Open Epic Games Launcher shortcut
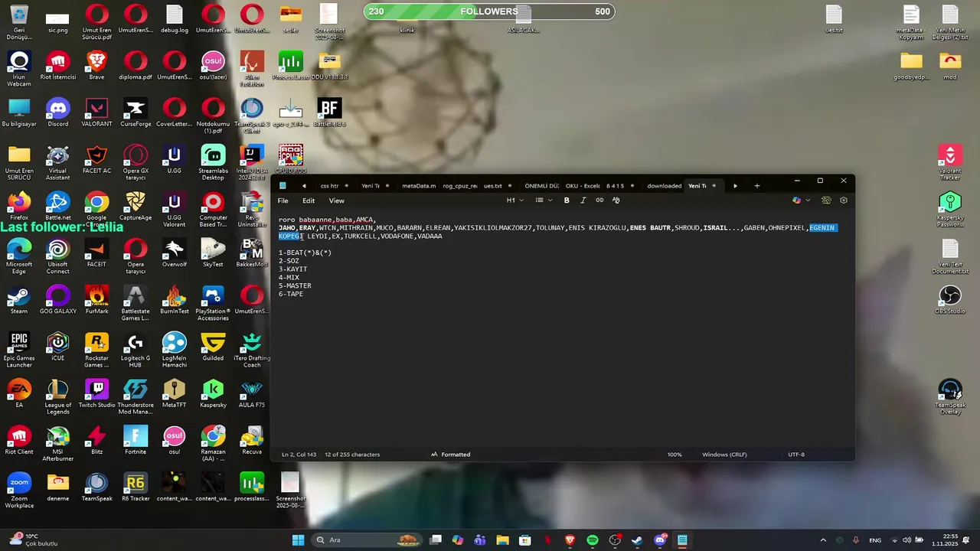 [x=19, y=350]
